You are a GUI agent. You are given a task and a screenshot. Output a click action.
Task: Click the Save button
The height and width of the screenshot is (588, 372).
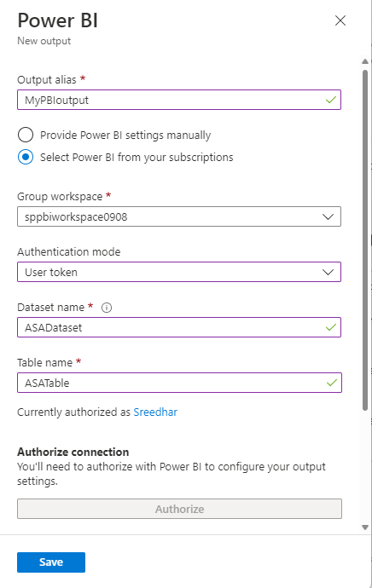point(51,562)
